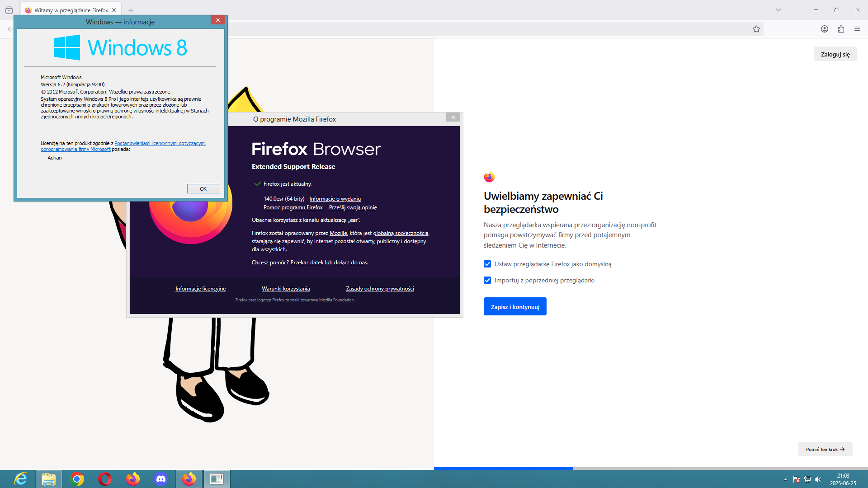This screenshot has width=868, height=488.
Task: Click the Zaloguj się button
Action: tap(835, 54)
